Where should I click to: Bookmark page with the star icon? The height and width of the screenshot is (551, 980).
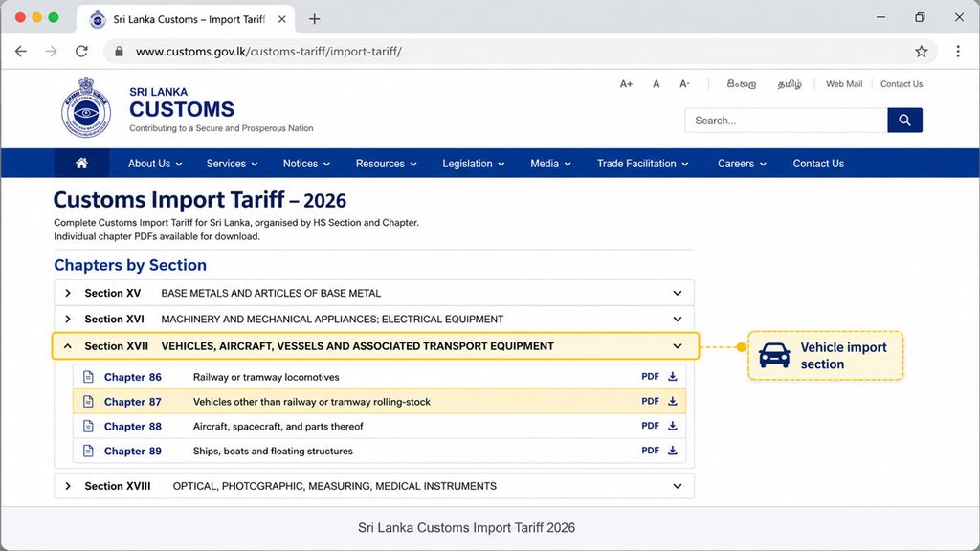(x=922, y=52)
